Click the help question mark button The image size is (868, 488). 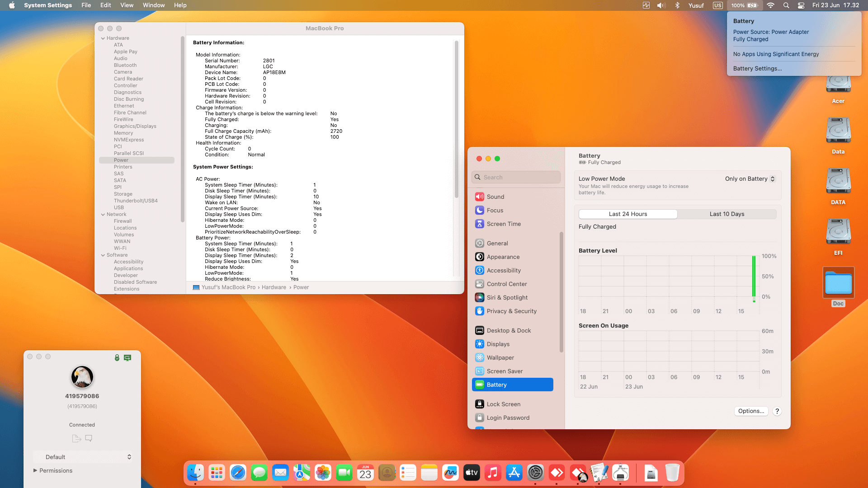(x=777, y=411)
